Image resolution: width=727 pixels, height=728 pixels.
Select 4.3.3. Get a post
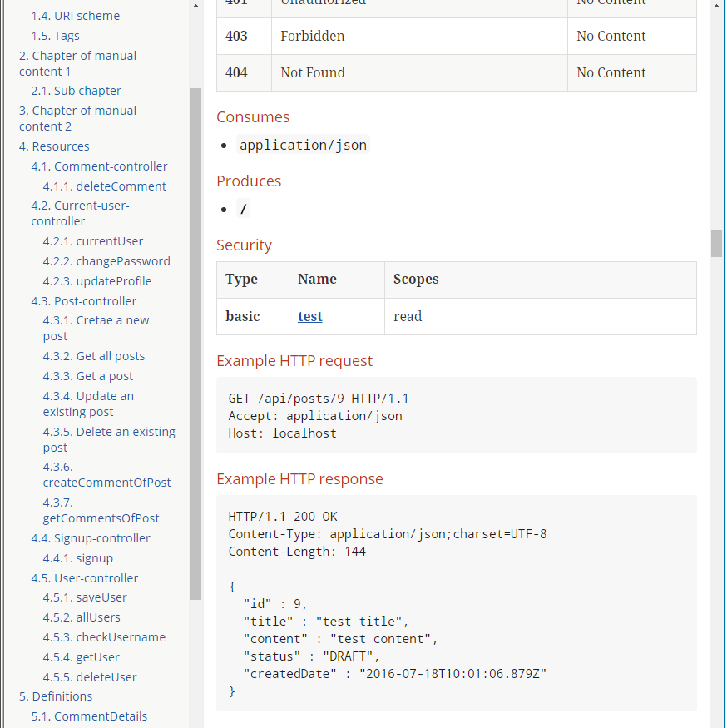coord(87,376)
